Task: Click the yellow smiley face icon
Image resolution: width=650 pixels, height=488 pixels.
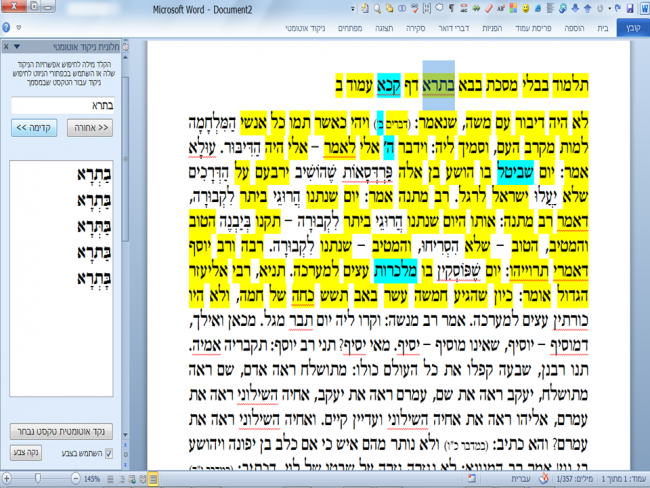Action: point(525,8)
